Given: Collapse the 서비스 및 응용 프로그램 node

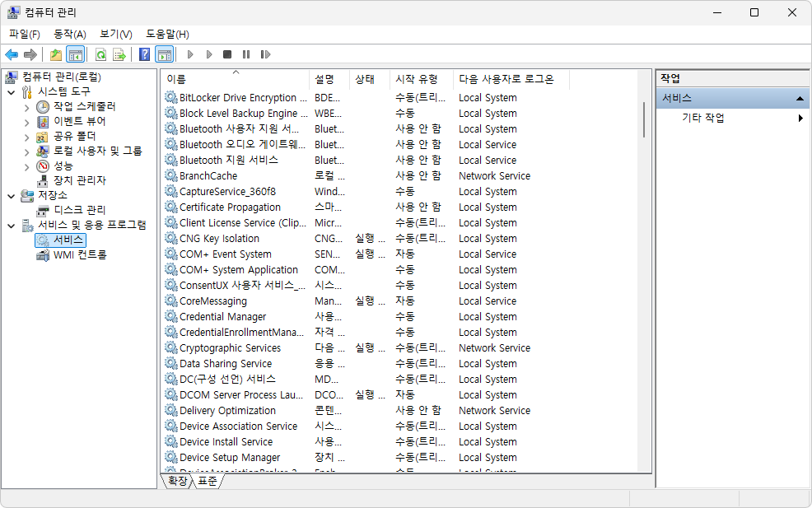Looking at the screenshot, I should tap(12, 226).
